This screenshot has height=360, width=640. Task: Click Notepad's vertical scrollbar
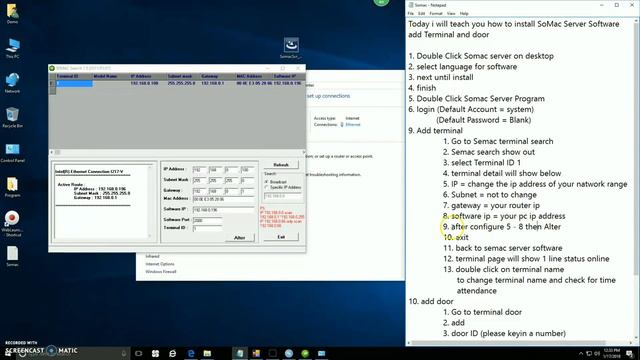pyautogui.click(x=636, y=178)
